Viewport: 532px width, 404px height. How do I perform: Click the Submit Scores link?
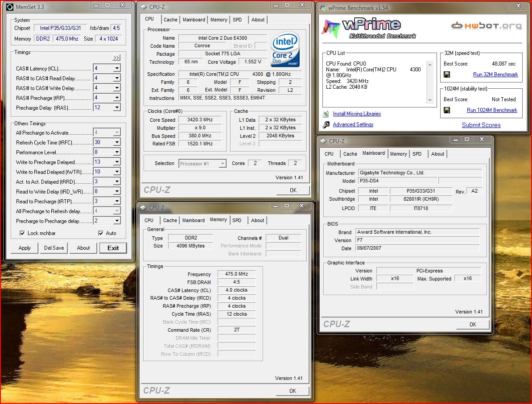(481, 125)
